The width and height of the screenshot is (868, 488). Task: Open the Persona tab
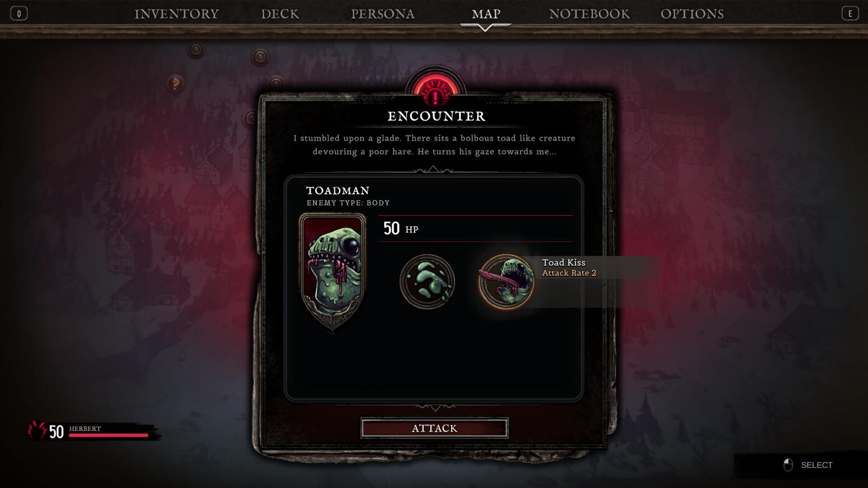point(383,14)
